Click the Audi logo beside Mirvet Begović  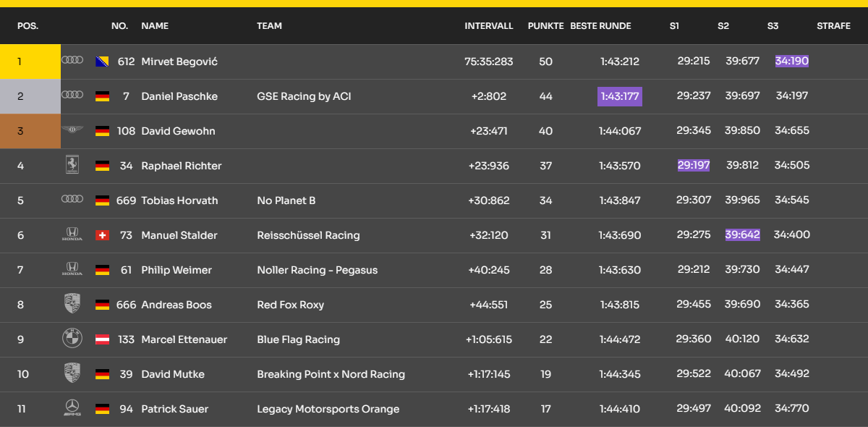[x=72, y=60]
